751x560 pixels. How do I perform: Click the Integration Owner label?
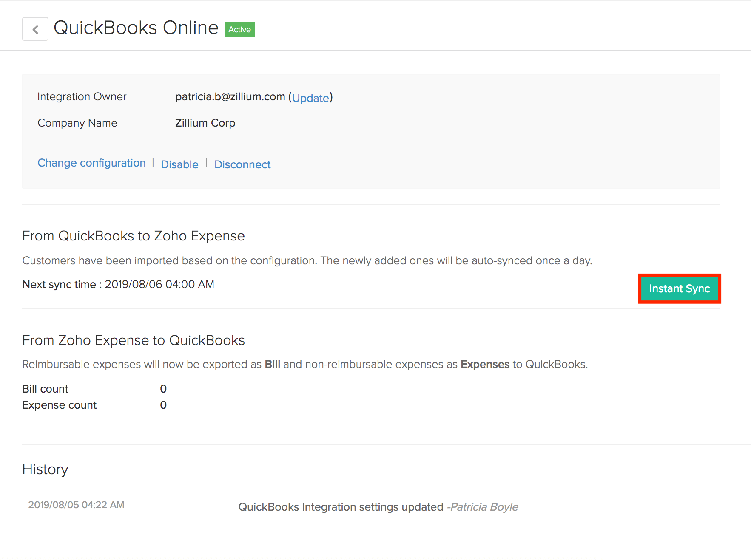point(82,97)
